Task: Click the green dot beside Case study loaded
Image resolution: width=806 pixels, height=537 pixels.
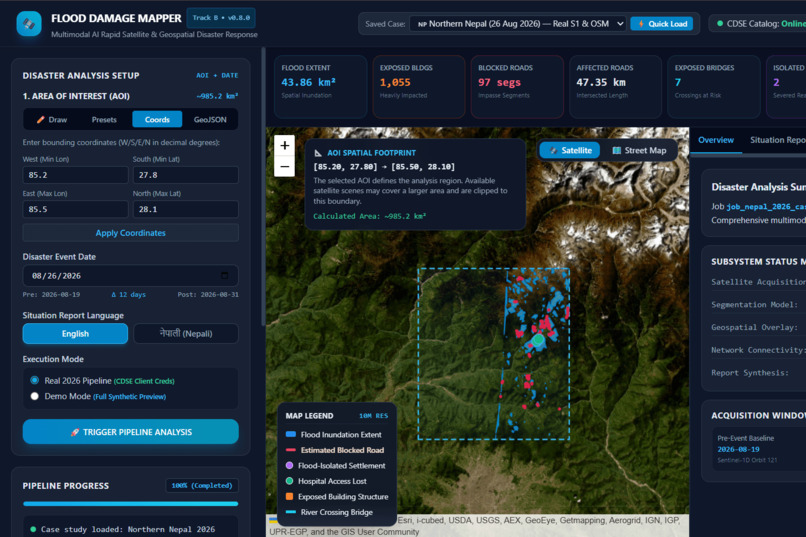Action: (33, 529)
